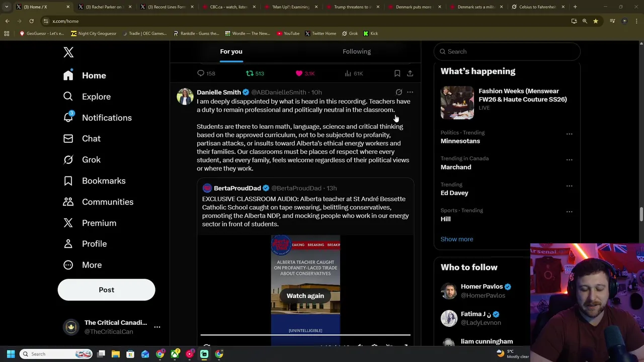644x362 pixels.
Task: Open the Kick bookmark
Action: [x=370, y=34]
